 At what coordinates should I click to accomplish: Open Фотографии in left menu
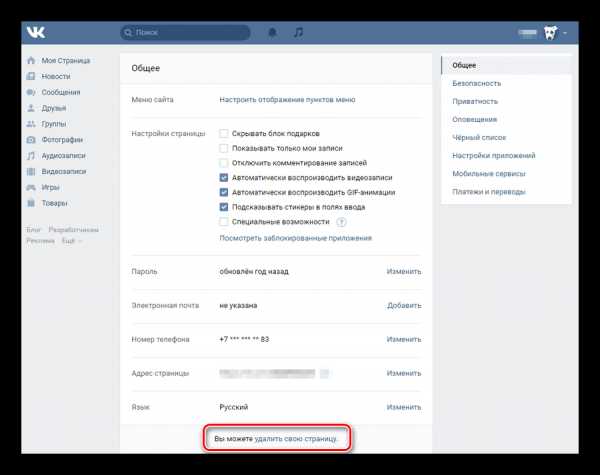click(x=62, y=140)
